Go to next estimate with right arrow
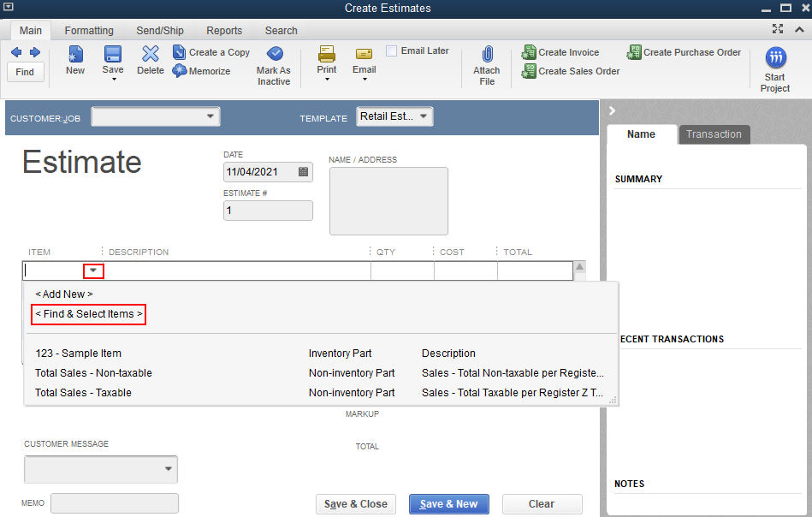Image resolution: width=812 pixels, height=517 pixels. 35,52
